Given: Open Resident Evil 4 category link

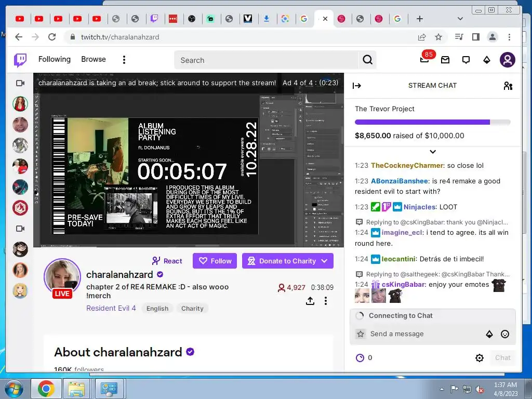Looking at the screenshot, I should tap(111, 308).
